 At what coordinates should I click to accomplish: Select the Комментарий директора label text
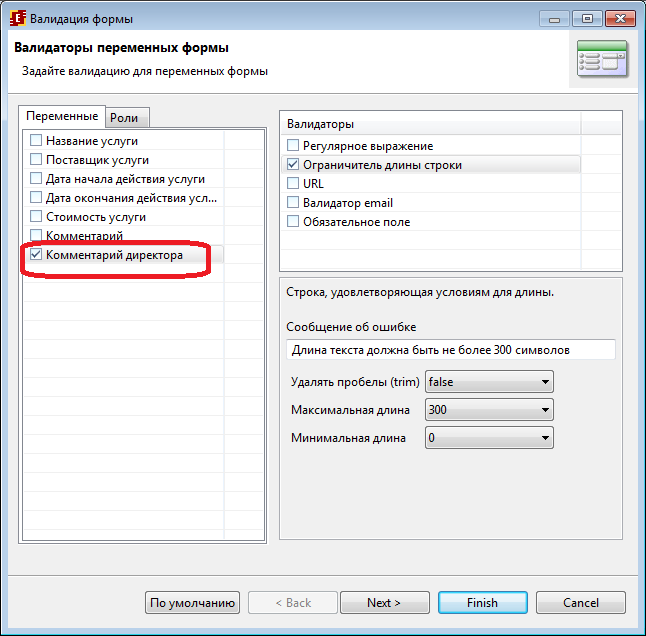114,255
